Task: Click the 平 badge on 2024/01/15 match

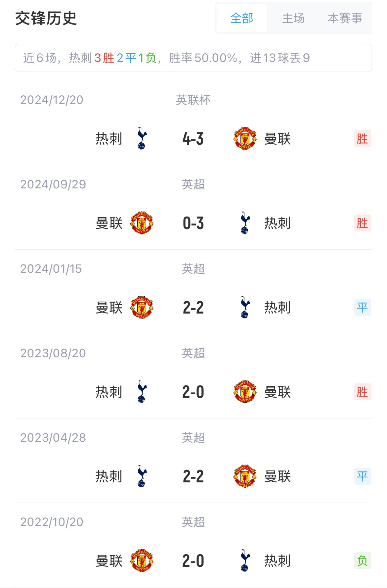Action: [x=362, y=308]
